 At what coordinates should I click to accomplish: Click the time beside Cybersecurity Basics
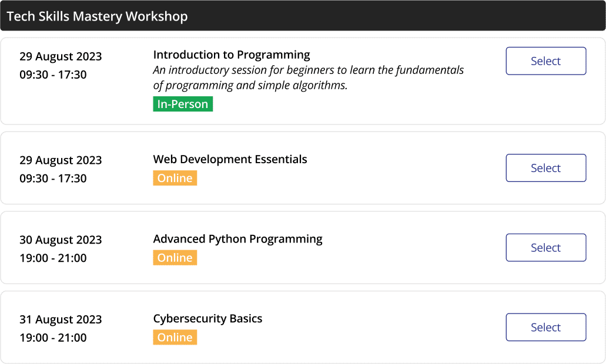[53, 338]
